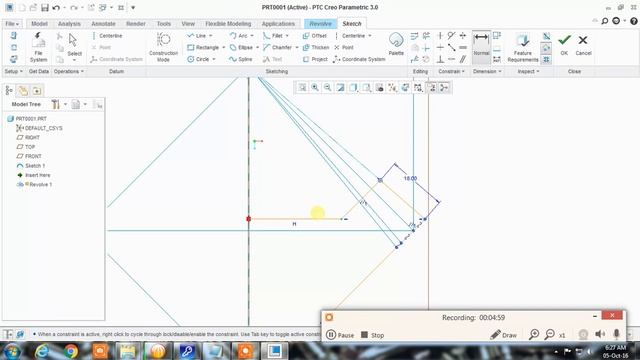The image size is (640, 360).
Task: Select the 18.00 dimension value
Action: point(410,178)
